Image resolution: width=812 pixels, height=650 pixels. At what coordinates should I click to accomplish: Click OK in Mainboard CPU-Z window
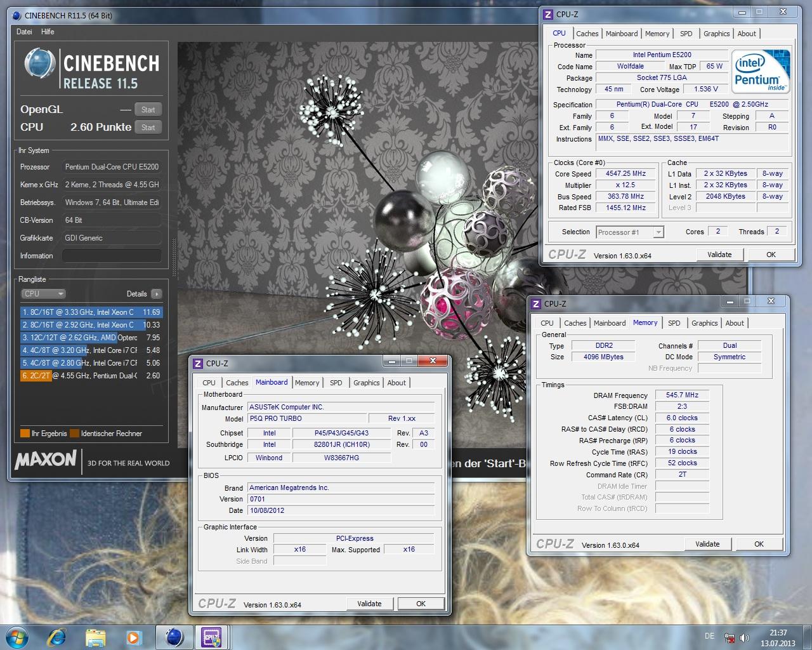coord(421,604)
